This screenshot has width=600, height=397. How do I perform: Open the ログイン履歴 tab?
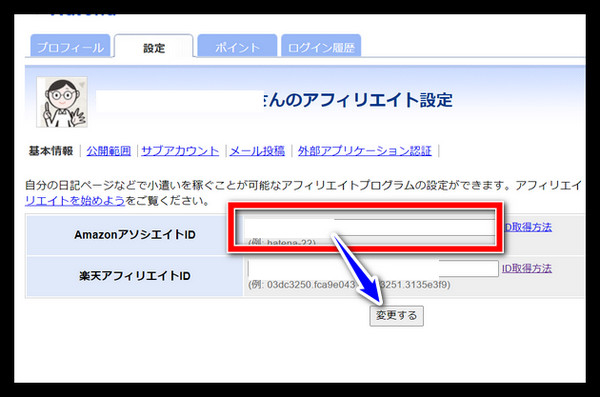click(x=321, y=46)
